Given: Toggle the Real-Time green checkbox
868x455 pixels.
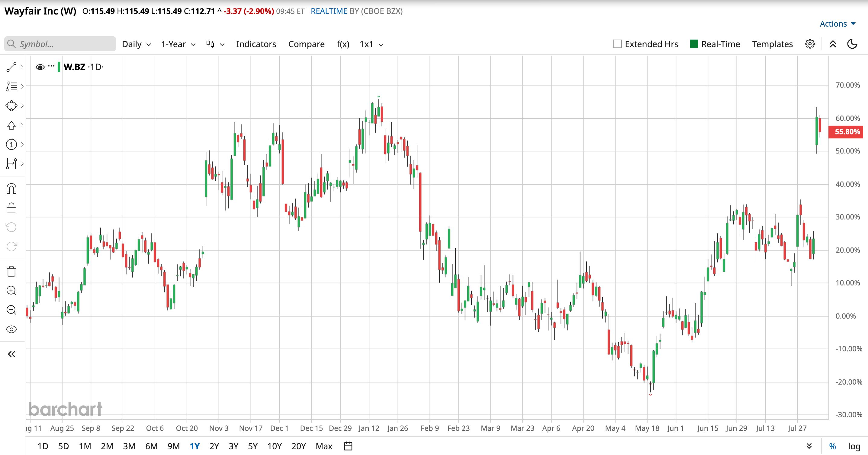Looking at the screenshot, I should pos(694,44).
